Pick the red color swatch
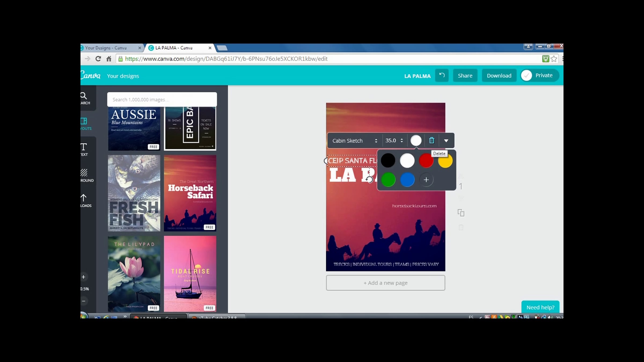This screenshot has width=644, height=362. (x=426, y=161)
